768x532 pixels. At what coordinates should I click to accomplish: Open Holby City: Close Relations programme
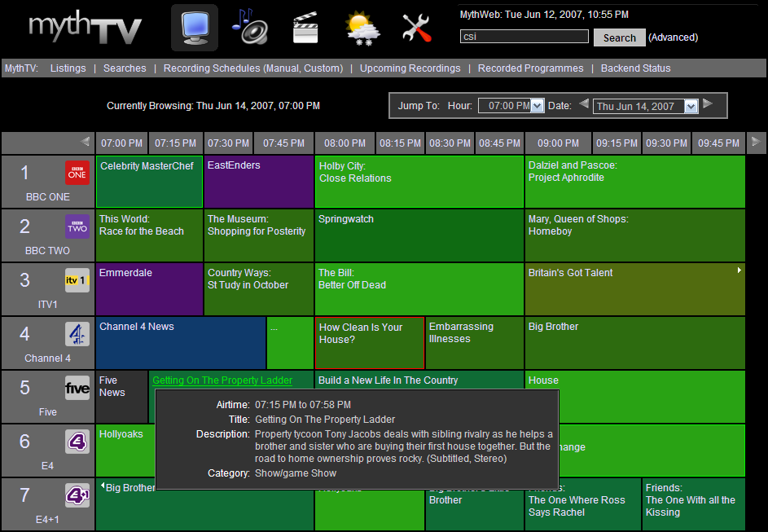pyautogui.click(x=419, y=182)
